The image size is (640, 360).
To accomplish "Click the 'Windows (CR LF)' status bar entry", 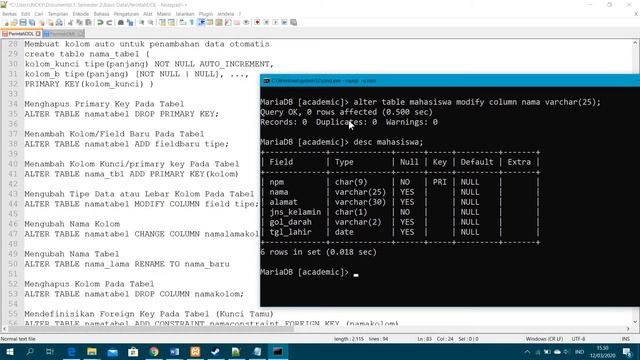I will pos(544,339).
